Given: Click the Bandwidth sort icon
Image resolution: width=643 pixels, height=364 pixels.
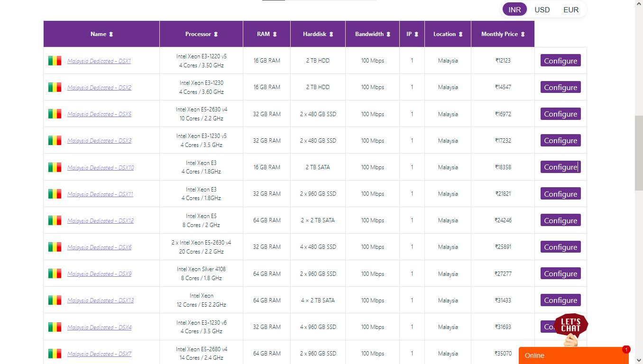Looking at the screenshot, I should [388, 34].
